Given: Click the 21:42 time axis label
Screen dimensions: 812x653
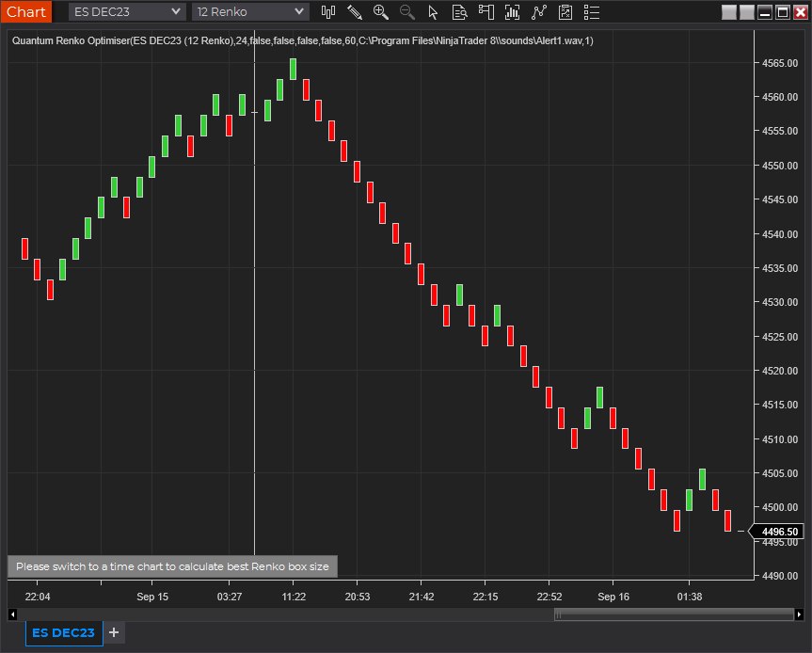Looking at the screenshot, I should click(x=422, y=597).
